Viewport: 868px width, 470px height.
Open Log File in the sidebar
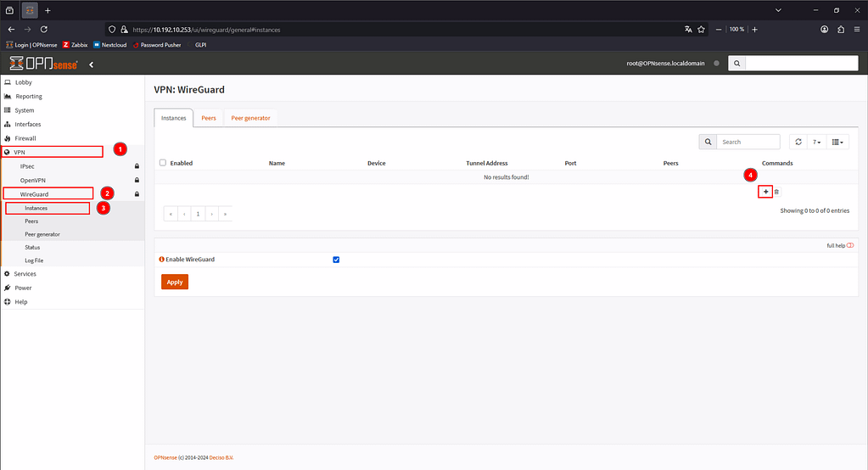[34, 260]
